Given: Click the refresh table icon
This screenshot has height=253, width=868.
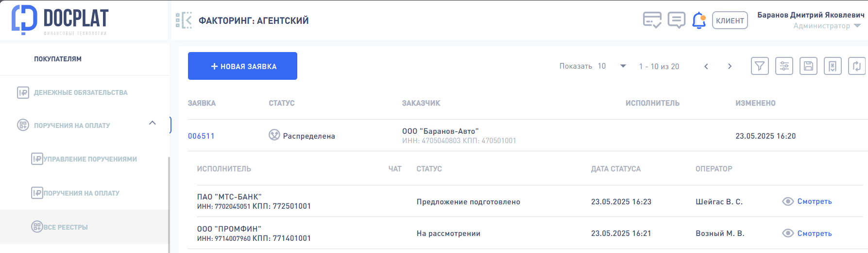Looking at the screenshot, I should click(x=857, y=66).
